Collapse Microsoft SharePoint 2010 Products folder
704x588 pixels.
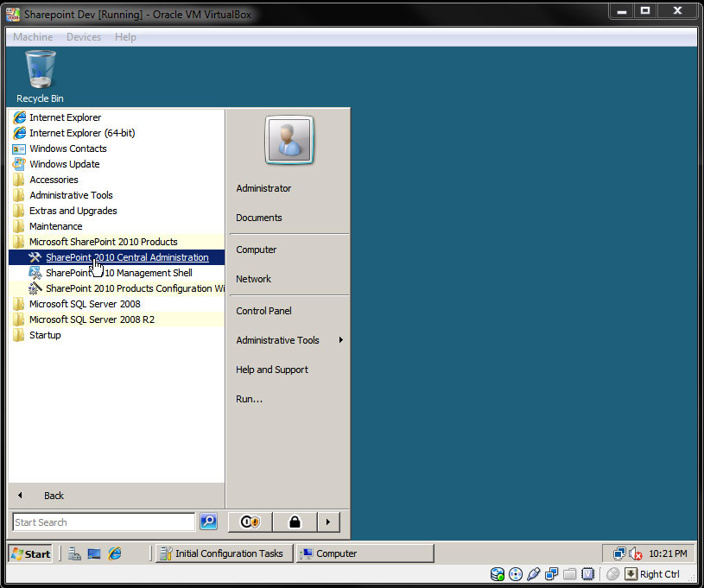(117, 242)
